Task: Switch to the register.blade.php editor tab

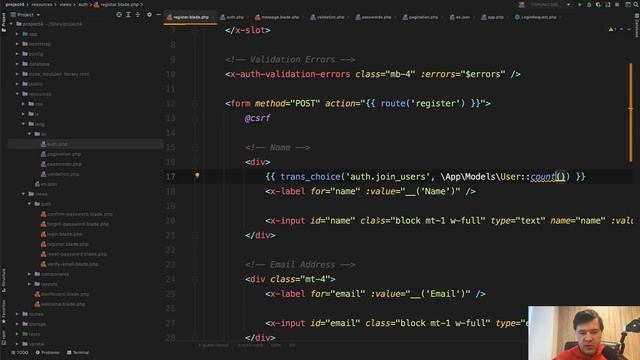Action: tap(190, 17)
